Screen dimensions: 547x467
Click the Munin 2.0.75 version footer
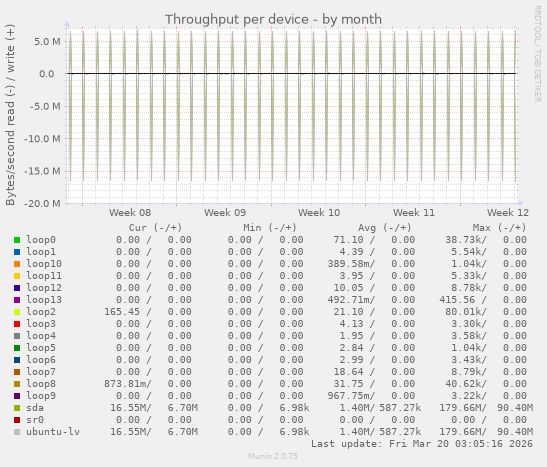click(x=273, y=456)
